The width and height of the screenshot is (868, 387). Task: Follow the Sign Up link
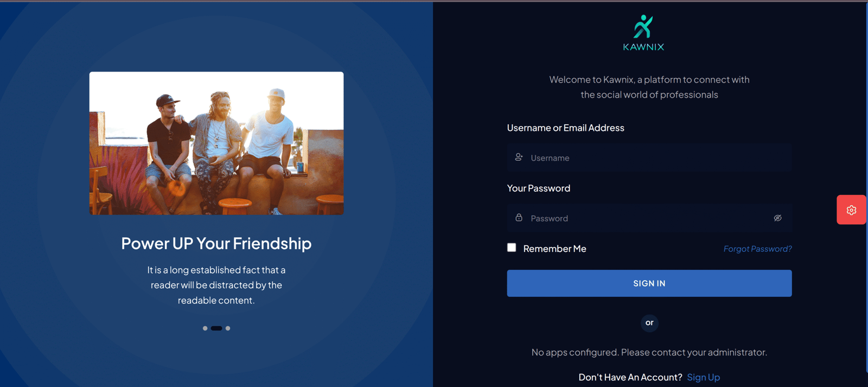[704, 377]
